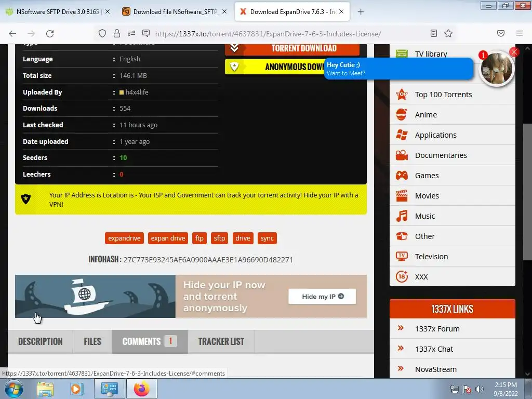Open tracking protection shield icon
Screen dimensions: 532x399
102,33
